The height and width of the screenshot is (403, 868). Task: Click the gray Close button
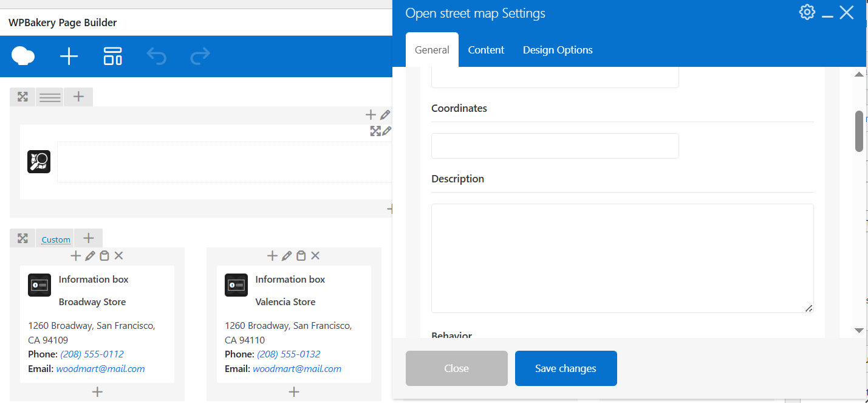coord(457,368)
